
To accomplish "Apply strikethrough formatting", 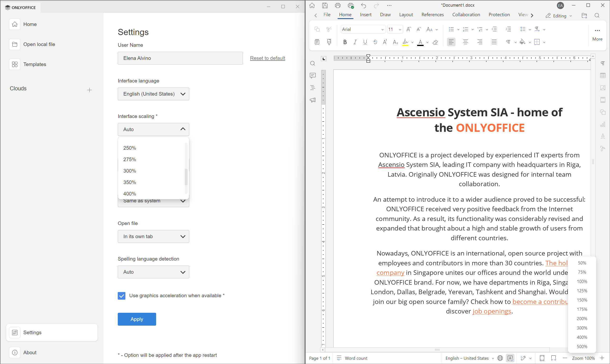I will [x=375, y=42].
